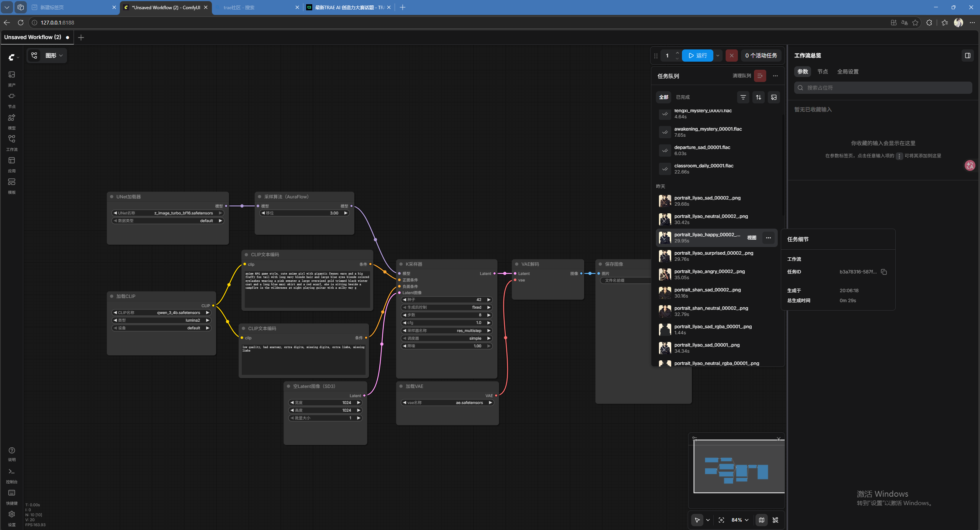This screenshot has height=530, width=980.
Task: Copy the task ID with copy icon
Action: click(884, 272)
